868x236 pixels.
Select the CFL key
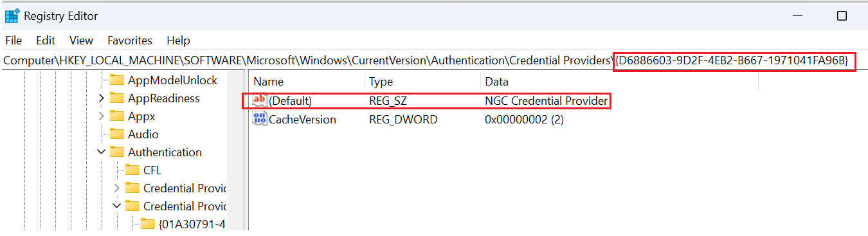(152, 170)
